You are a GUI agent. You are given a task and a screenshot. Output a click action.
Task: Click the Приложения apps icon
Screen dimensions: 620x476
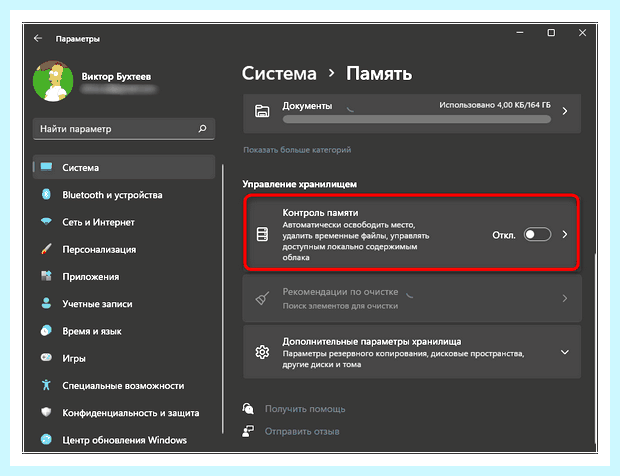click(46, 276)
